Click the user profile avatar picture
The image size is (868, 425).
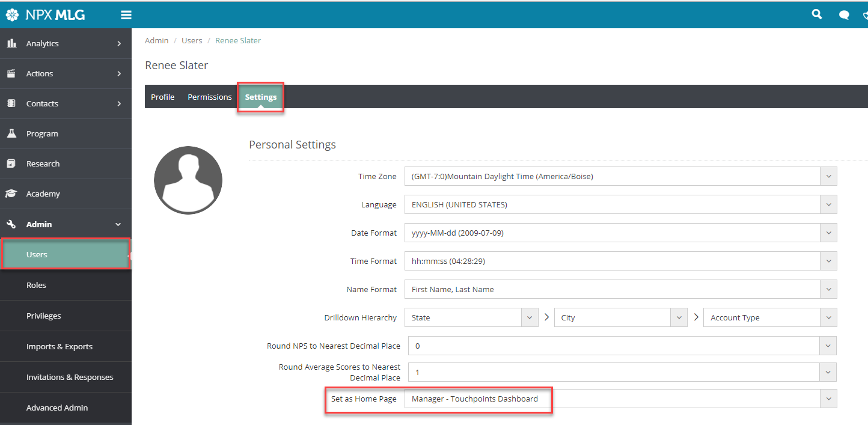pyautogui.click(x=188, y=180)
